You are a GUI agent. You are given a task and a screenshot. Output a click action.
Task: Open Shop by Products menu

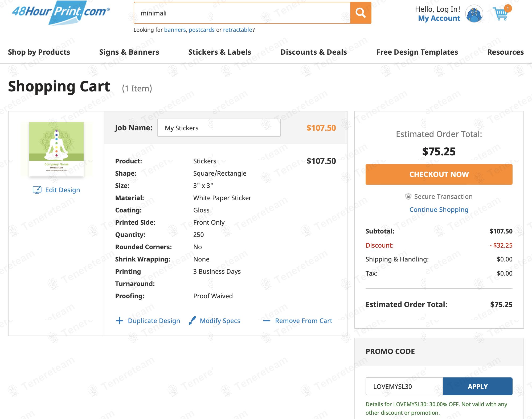(39, 52)
